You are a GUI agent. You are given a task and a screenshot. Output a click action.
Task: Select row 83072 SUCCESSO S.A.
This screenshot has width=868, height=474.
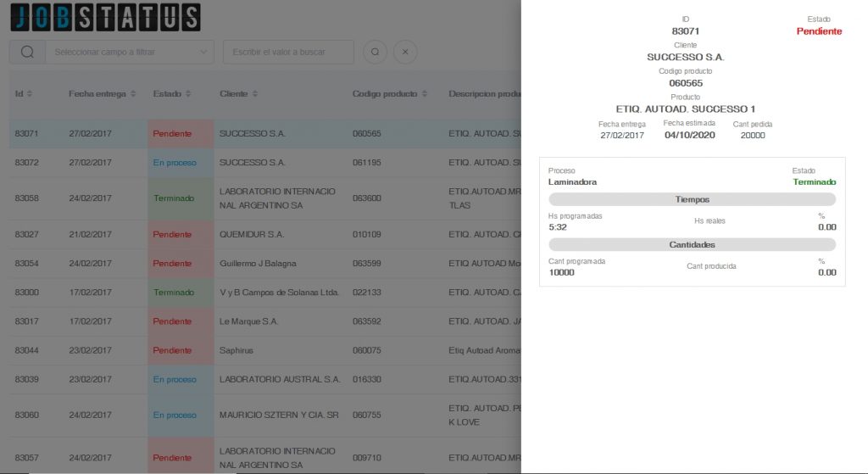(253, 162)
